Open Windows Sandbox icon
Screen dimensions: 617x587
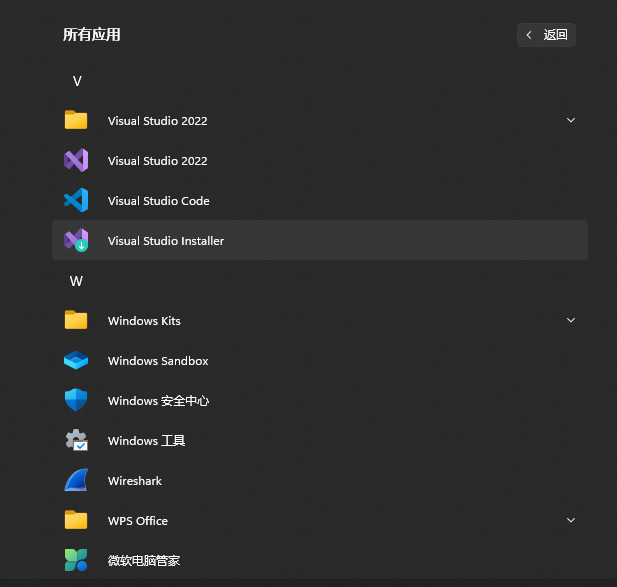click(x=76, y=360)
